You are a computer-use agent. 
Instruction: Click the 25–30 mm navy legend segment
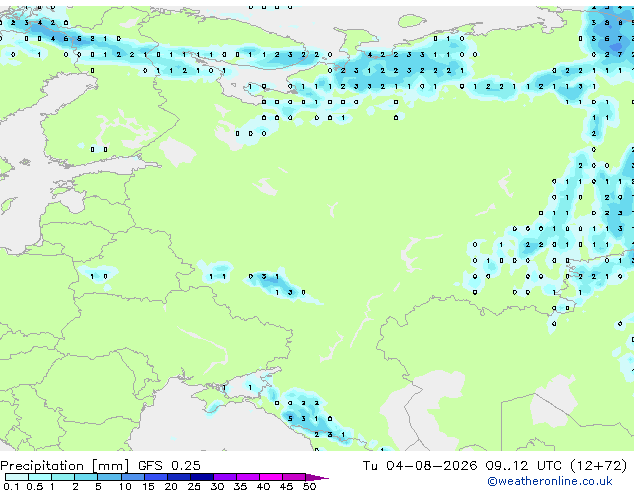pyautogui.click(x=202, y=477)
